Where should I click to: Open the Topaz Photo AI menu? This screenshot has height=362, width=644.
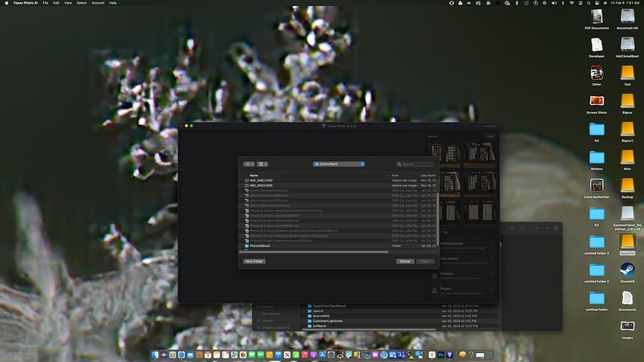26,3
